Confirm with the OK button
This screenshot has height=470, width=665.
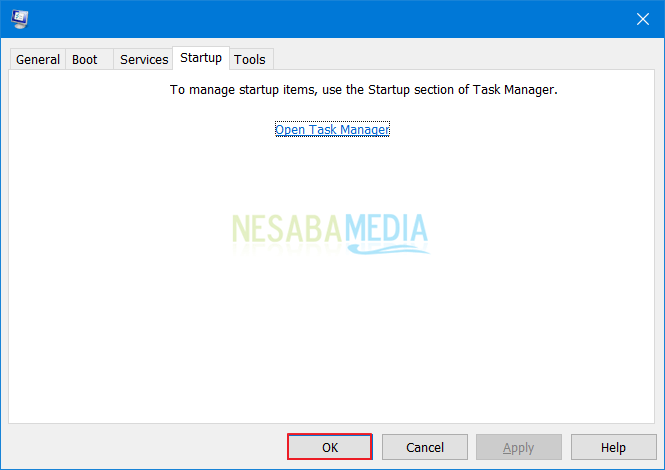pyautogui.click(x=330, y=447)
